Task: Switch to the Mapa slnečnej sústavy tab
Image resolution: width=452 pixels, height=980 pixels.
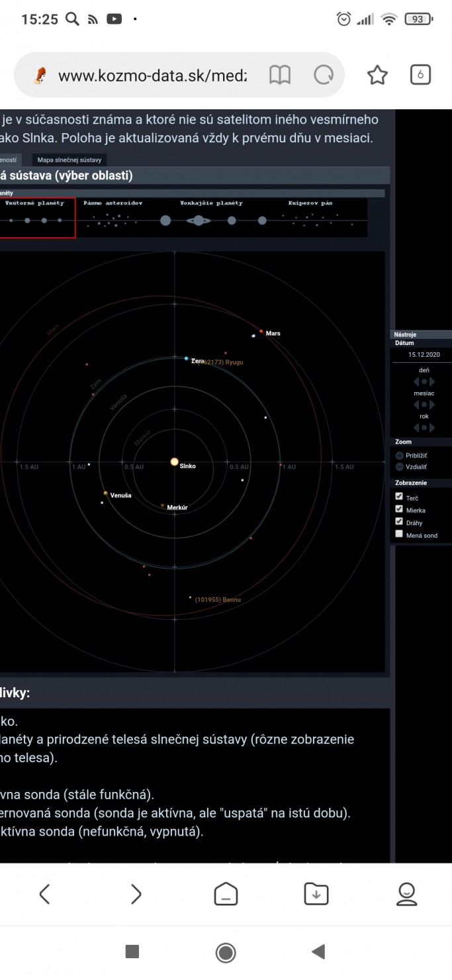Action: tap(69, 160)
